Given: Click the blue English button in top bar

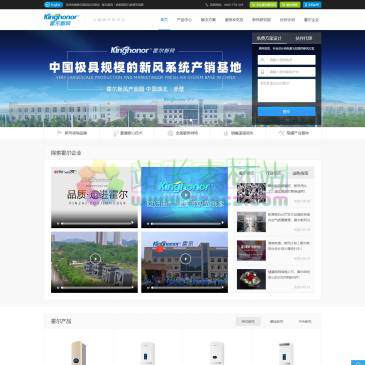Looking at the screenshot, I should 53,5.
